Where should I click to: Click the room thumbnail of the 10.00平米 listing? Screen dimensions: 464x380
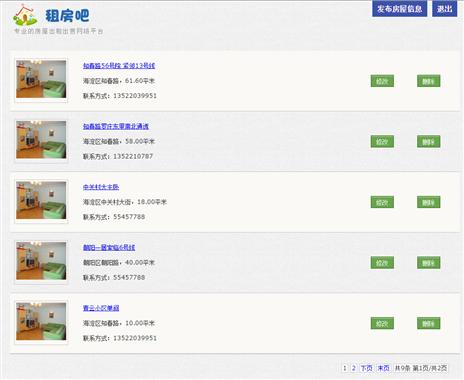[x=41, y=322]
